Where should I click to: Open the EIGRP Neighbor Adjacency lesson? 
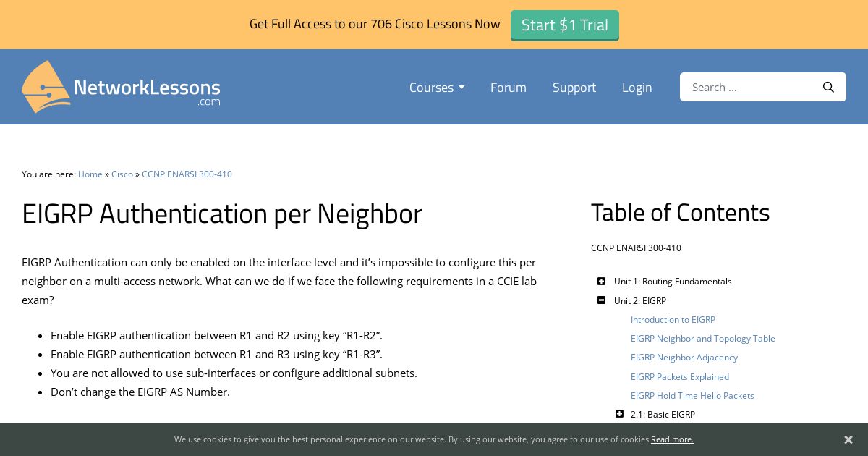click(x=684, y=357)
